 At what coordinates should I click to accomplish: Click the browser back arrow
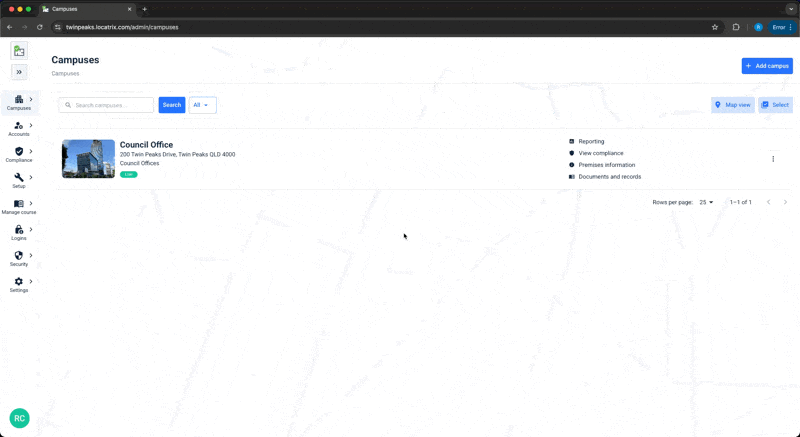point(10,27)
